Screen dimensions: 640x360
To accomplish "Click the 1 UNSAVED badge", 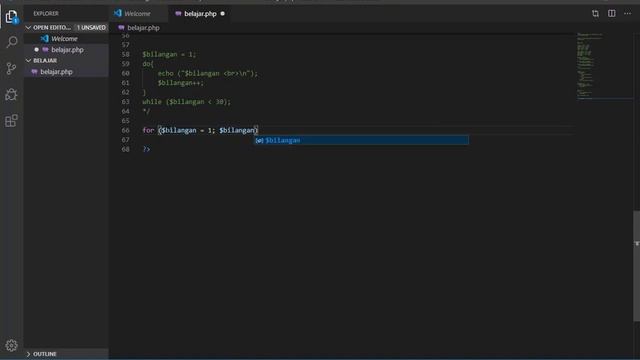I will [x=91, y=27].
